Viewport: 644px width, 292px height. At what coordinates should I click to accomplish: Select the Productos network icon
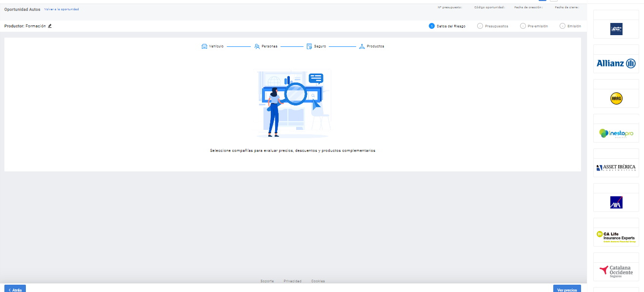pos(362,46)
